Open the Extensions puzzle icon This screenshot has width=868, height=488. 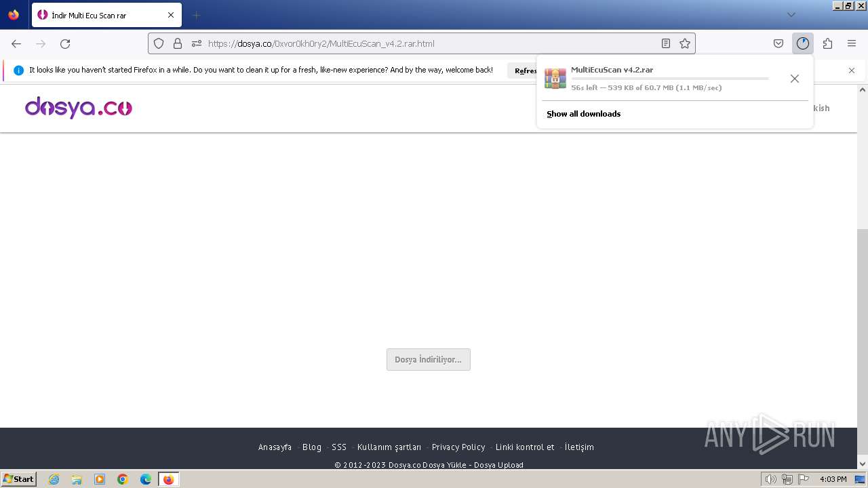(827, 43)
